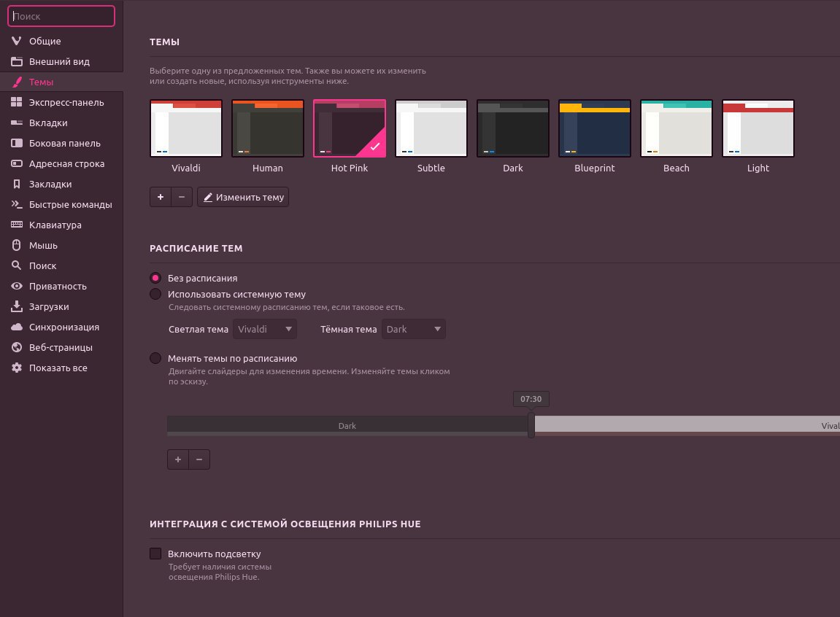Open Клавиатура settings section
840x617 pixels.
click(x=61, y=225)
